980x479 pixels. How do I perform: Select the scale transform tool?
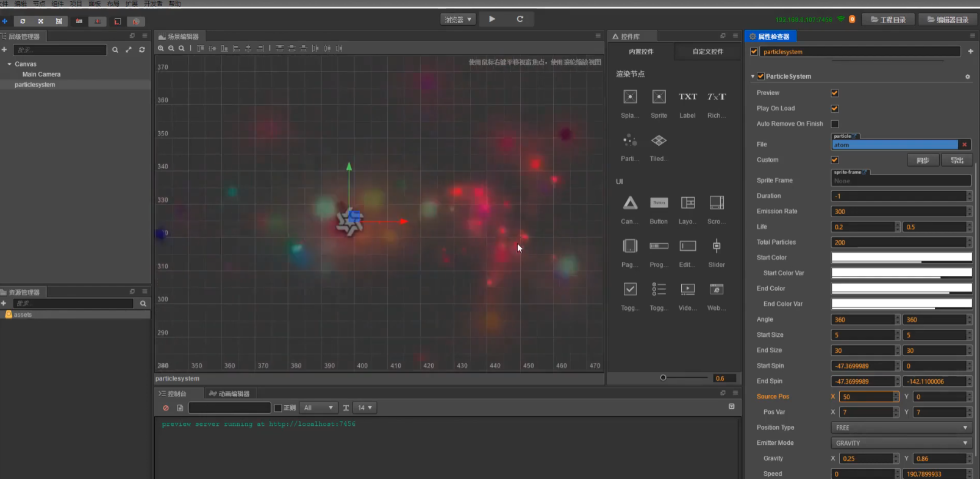(41, 21)
